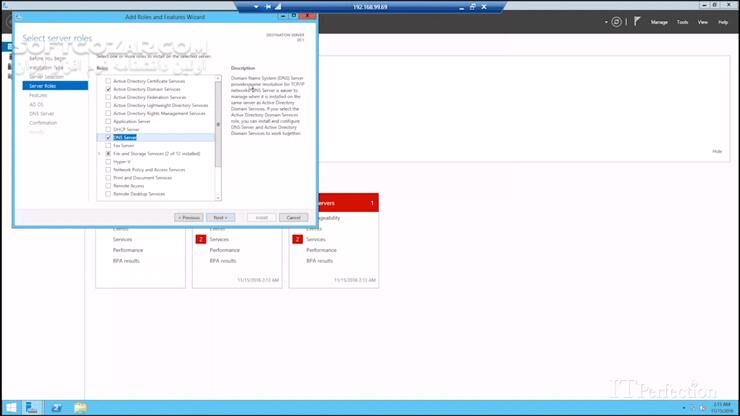Image resolution: width=740 pixels, height=416 pixels.
Task: Enable the Hyper-V role checkbox
Action: (108, 161)
